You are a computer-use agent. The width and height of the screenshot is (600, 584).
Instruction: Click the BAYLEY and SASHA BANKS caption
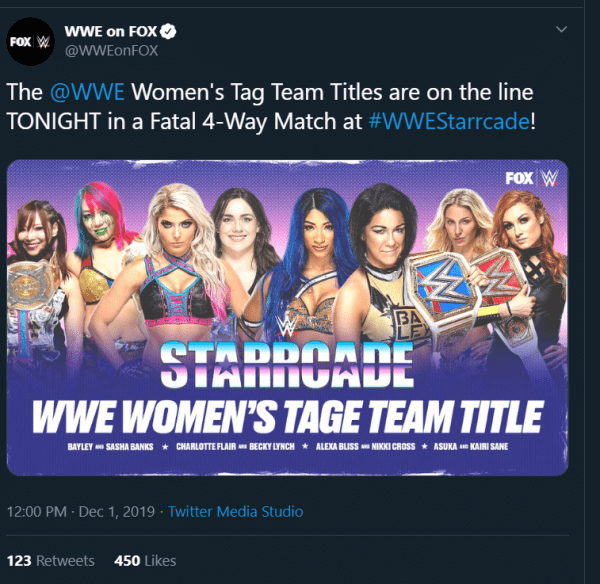pos(111,447)
